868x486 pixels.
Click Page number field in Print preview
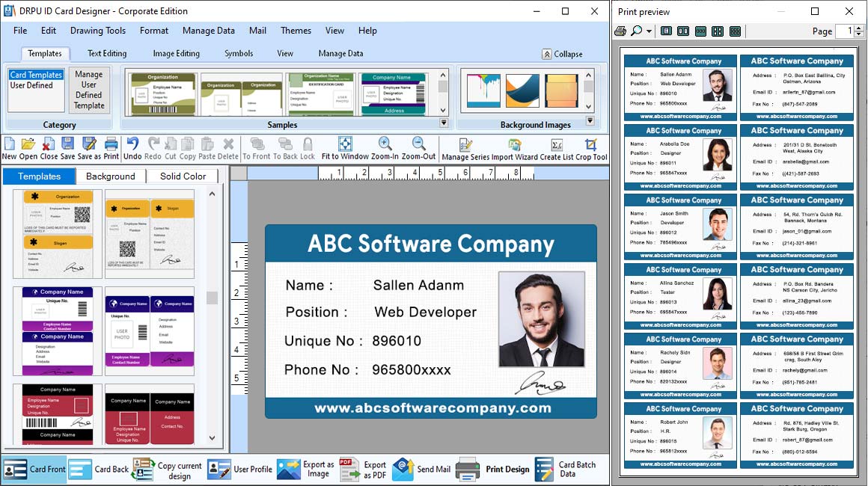(846, 31)
